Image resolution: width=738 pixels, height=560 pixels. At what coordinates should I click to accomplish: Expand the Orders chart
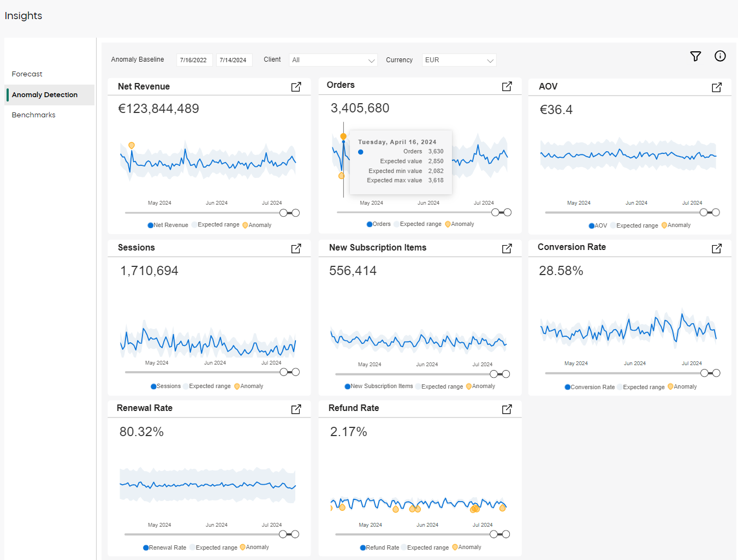click(507, 86)
